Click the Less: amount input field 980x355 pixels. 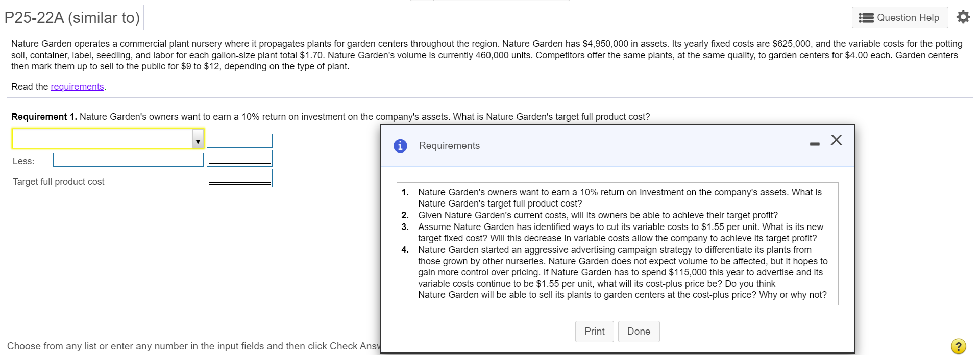(x=239, y=158)
